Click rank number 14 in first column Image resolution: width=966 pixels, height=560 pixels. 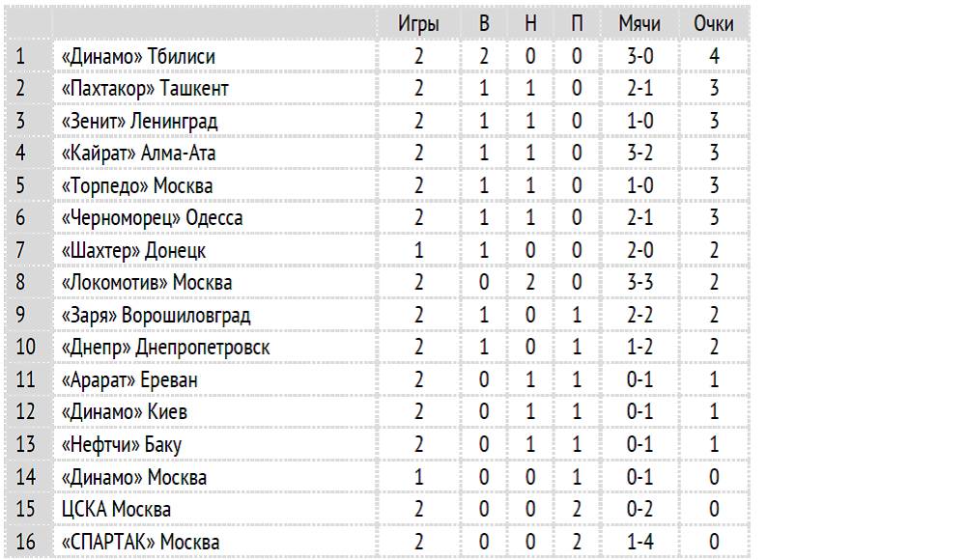26,477
